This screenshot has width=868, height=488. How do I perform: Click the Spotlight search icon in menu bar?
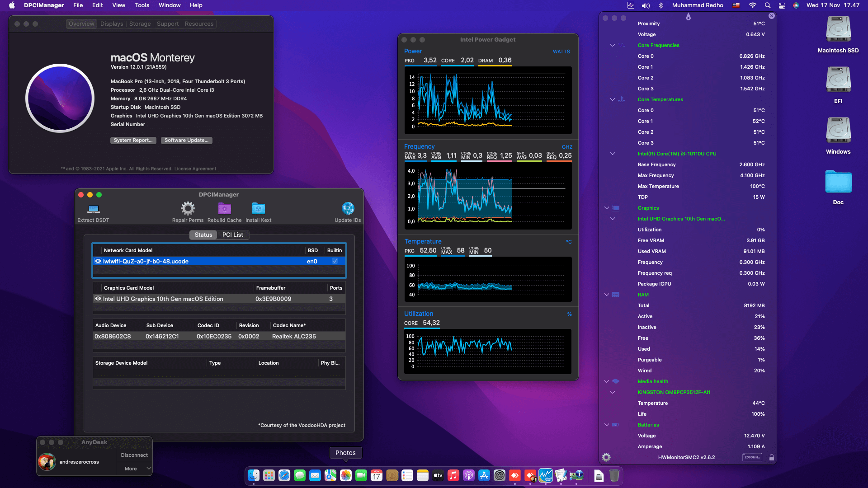click(x=768, y=5)
